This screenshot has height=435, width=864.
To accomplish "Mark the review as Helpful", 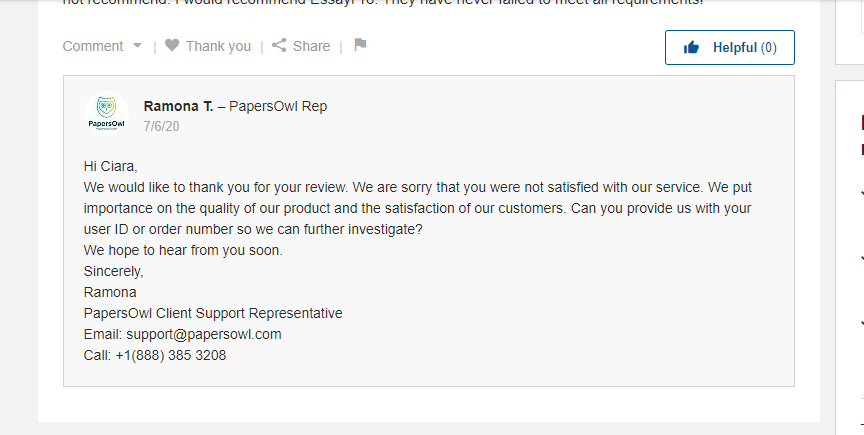I will 730,47.
